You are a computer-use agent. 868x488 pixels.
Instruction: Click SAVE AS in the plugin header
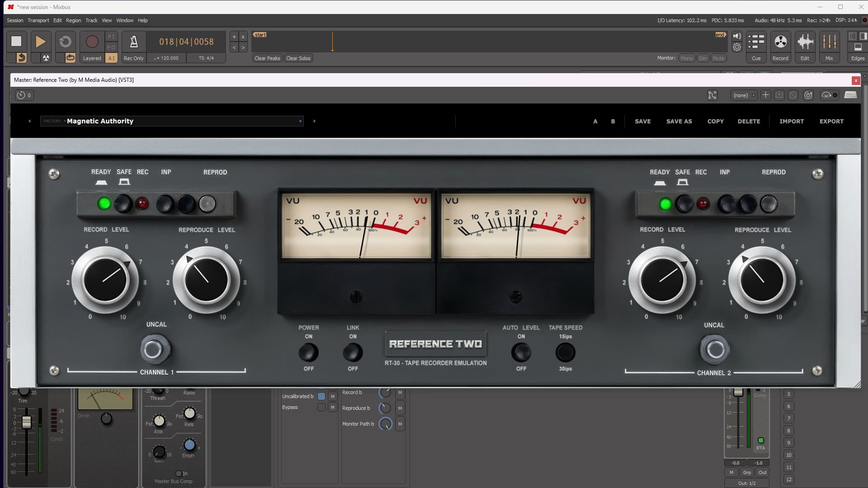click(679, 121)
